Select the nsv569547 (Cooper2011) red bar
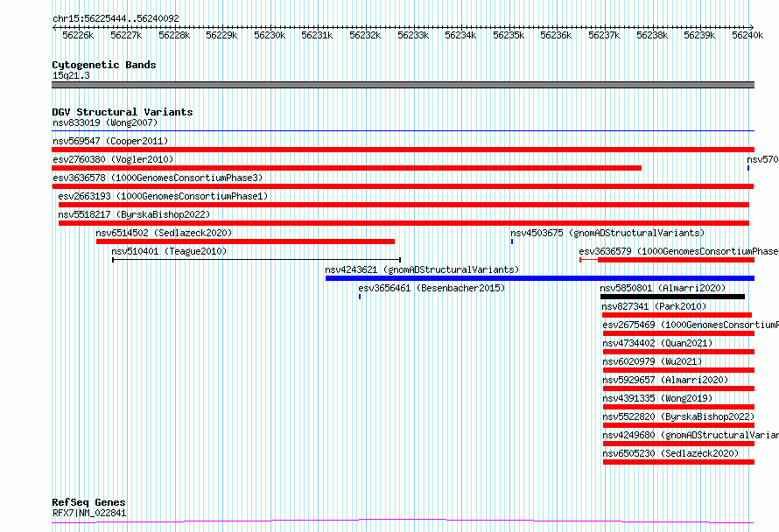779x532 pixels. click(403, 150)
